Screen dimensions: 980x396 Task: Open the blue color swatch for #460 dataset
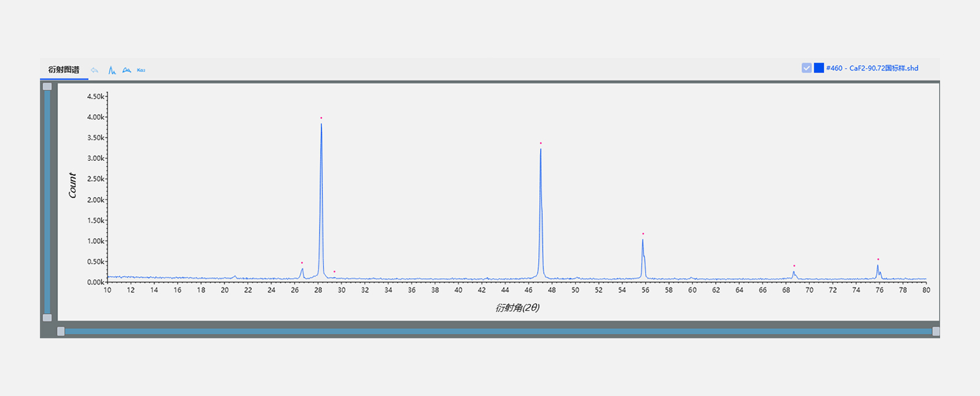click(x=819, y=68)
